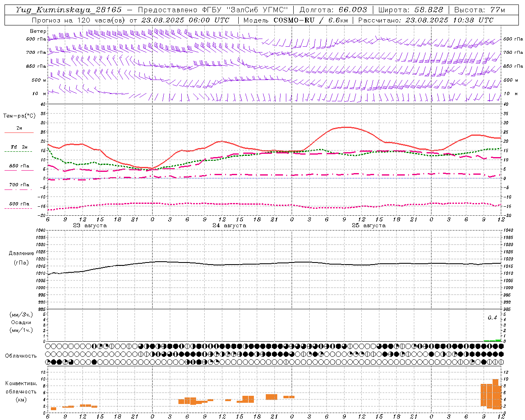Viewport: 525px width, 420px height.
Task: Click the Осадки label
Action: coord(21,322)
